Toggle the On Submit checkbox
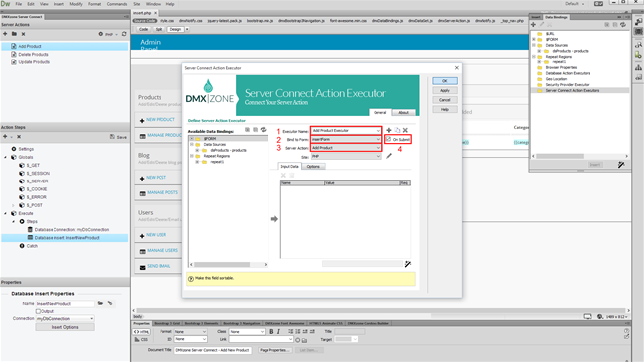Image resolution: width=644 pixels, height=362 pixels. point(388,139)
